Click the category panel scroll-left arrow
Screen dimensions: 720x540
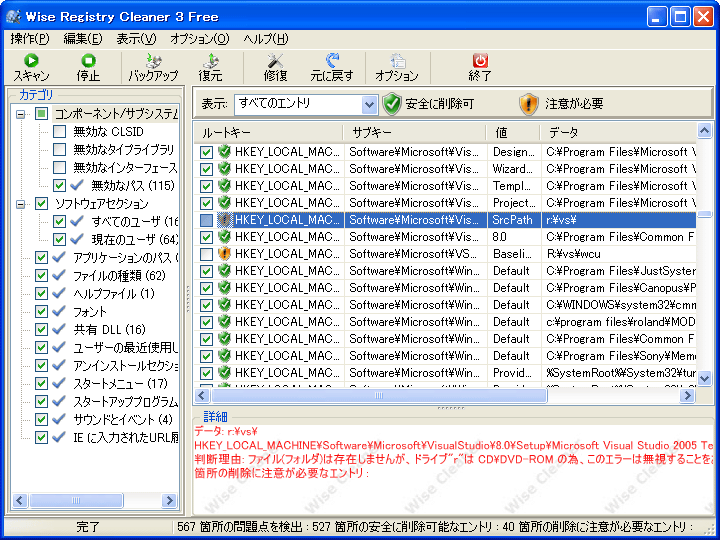point(20,500)
